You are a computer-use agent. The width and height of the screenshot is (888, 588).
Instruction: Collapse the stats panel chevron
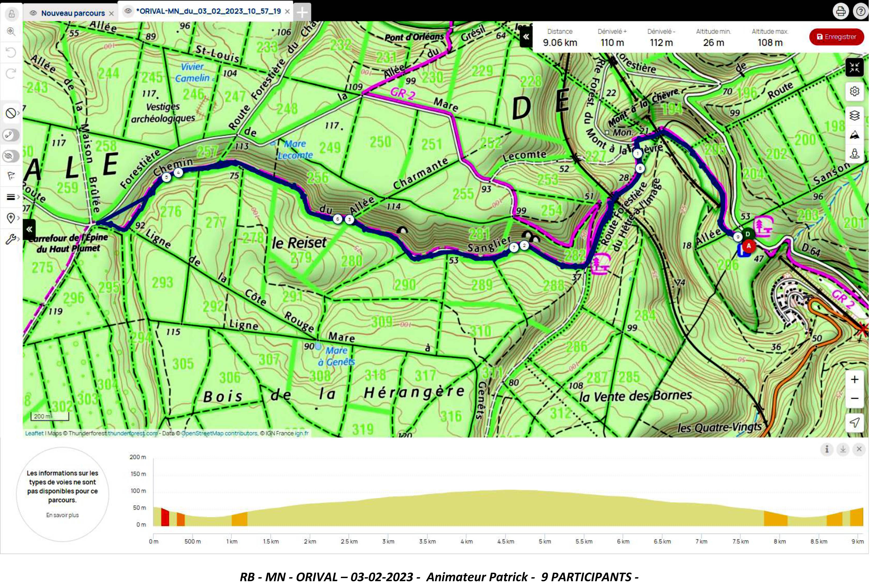coord(526,37)
